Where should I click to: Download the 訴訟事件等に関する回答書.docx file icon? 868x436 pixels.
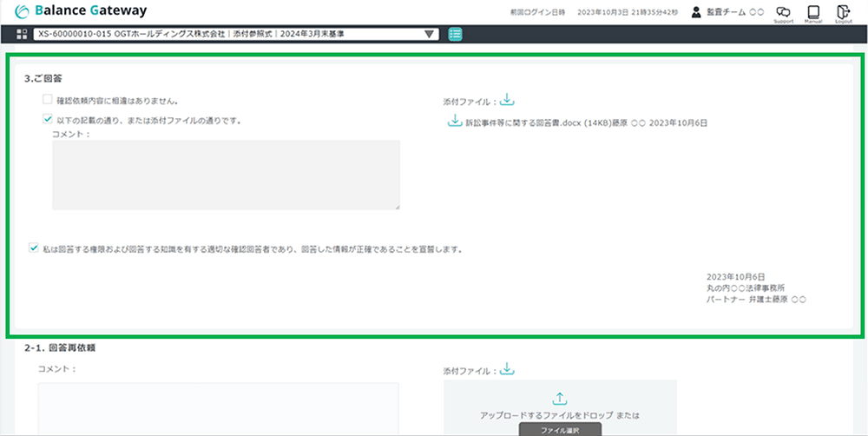tap(453, 122)
